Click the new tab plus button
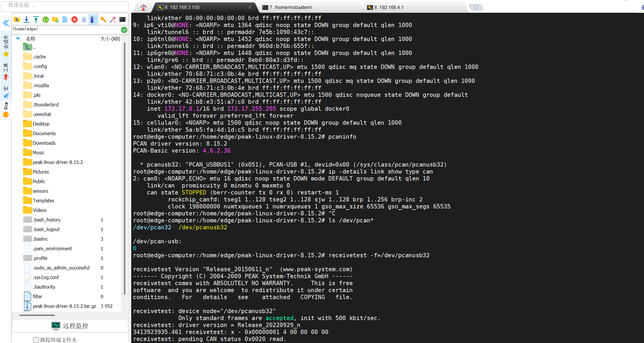The width and height of the screenshot is (644, 343). tap(476, 8)
